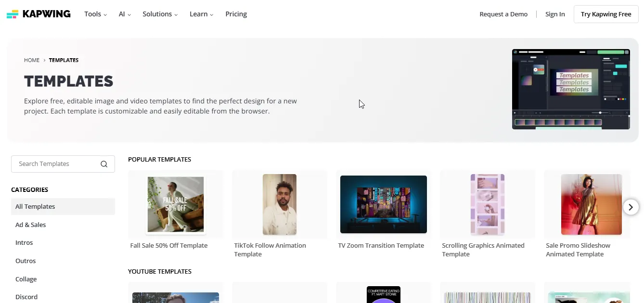Click Scrolling Graphics Animated Template title
644x303 pixels.
click(x=483, y=250)
